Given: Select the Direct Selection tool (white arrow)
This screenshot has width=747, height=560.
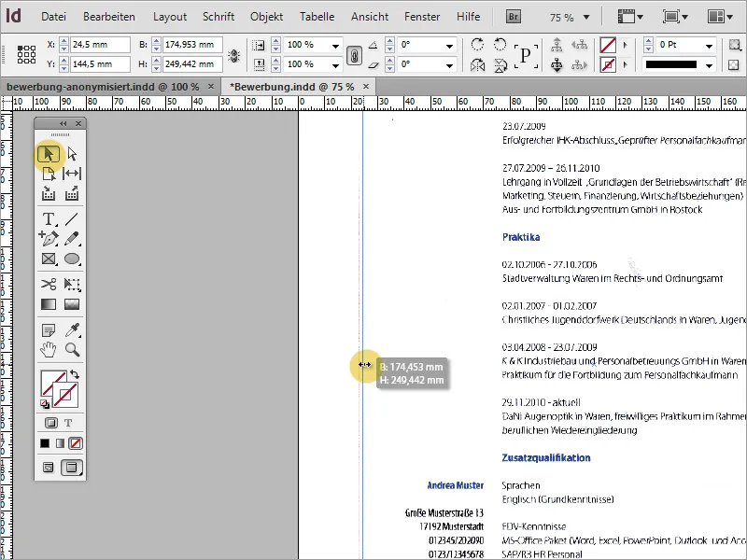Looking at the screenshot, I should click(x=72, y=154).
